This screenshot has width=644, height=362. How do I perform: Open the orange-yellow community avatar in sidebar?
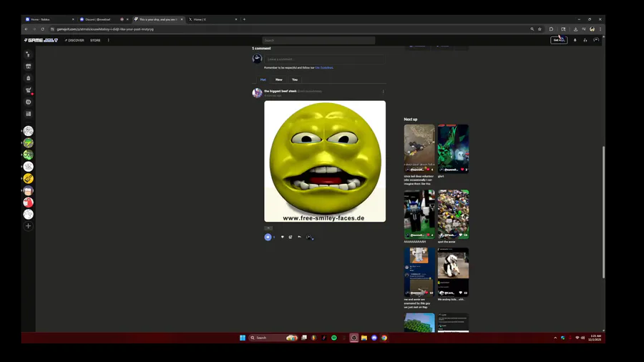[29, 179]
